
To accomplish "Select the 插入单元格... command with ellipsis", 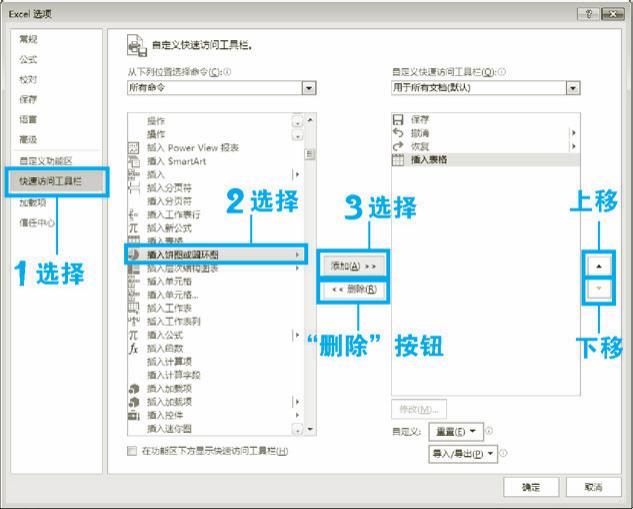I will pyautogui.click(x=216, y=295).
